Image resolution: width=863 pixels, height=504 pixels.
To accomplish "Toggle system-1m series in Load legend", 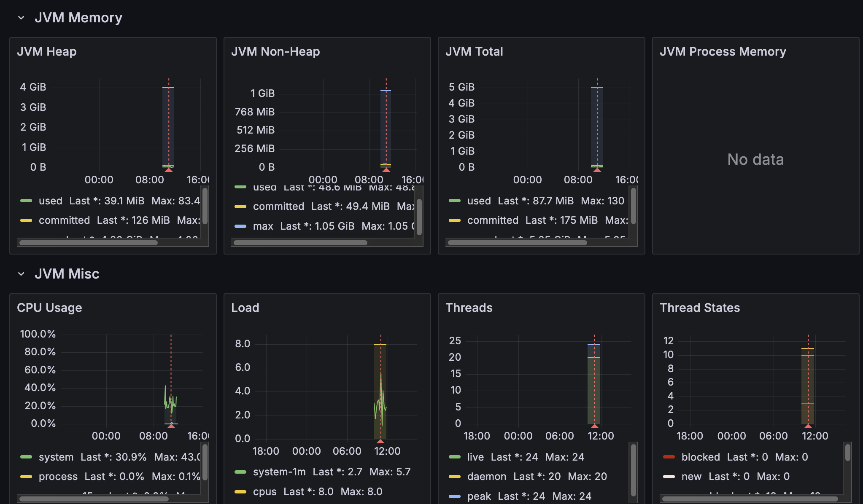I will (279, 472).
